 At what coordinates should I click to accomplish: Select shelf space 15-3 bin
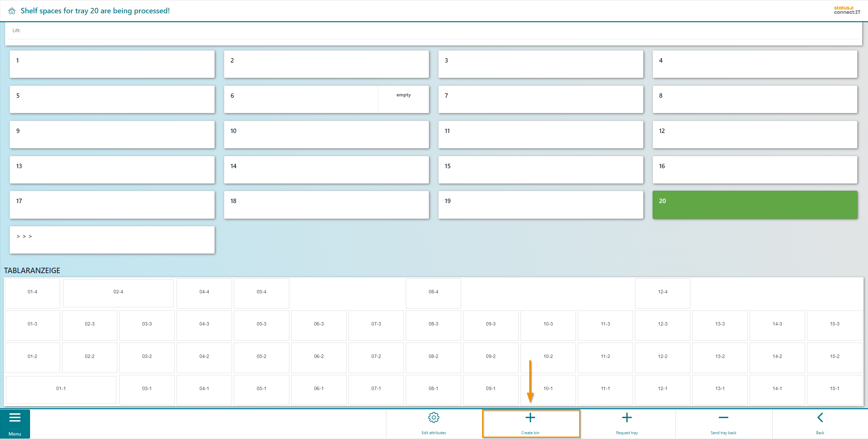tap(834, 325)
